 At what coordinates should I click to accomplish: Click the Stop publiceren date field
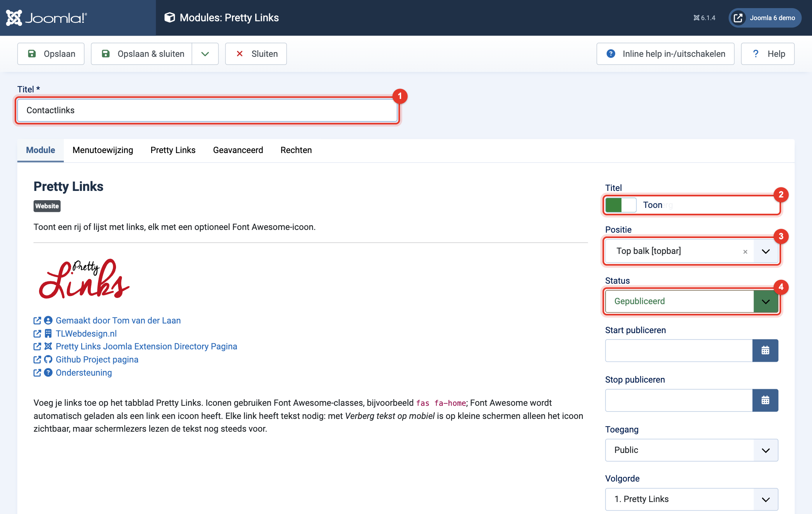[679, 400]
